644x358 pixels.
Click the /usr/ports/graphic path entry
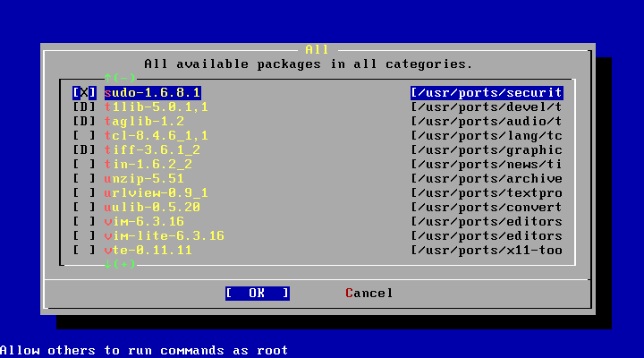(x=487, y=150)
